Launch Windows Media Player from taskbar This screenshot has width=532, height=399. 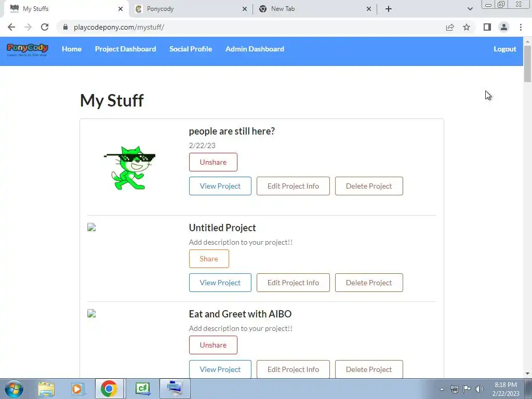(77, 389)
